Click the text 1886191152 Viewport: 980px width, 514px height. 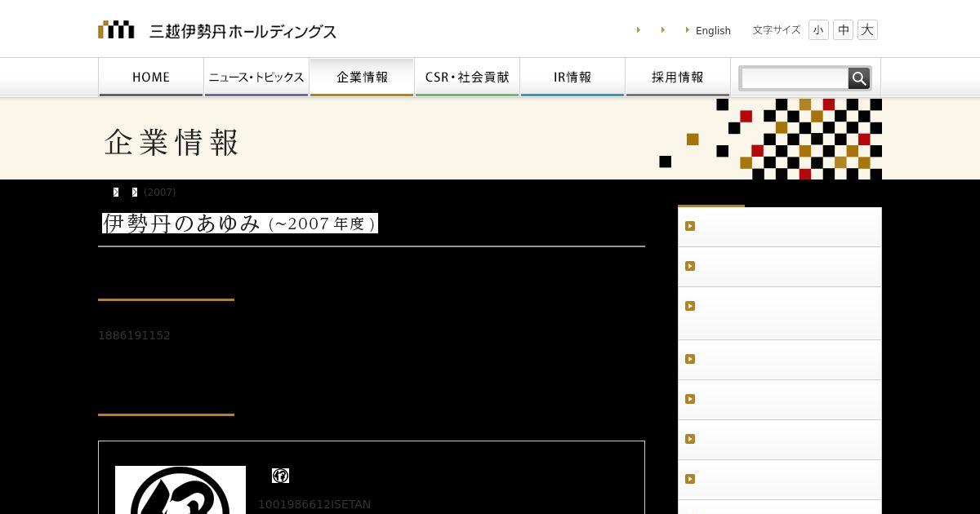(134, 335)
